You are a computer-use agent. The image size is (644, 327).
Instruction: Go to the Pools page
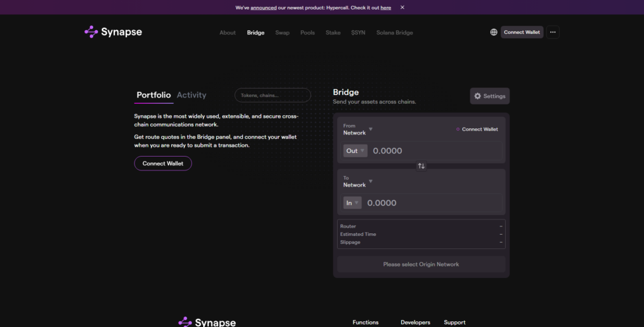pos(307,33)
